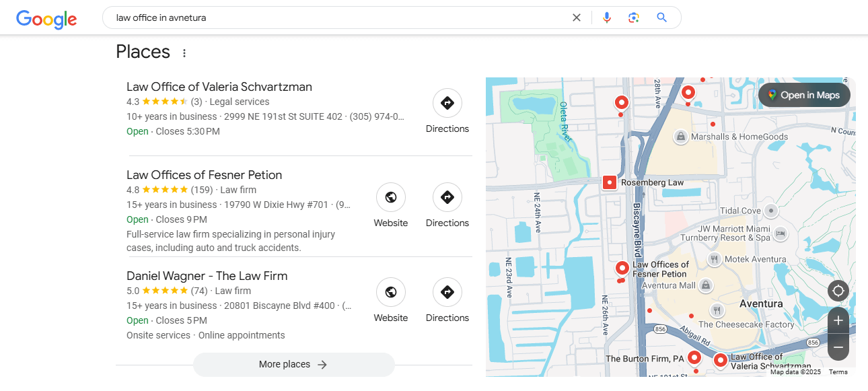Click the Marshalls & HomeGoods shopping icon
Screen dimensions: 868x391
[x=681, y=137]
